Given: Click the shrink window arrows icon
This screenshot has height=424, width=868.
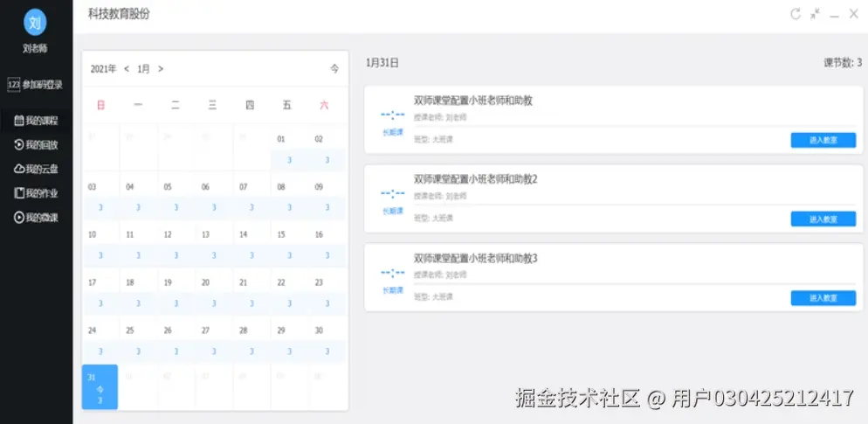Looking at the screenshot, I should pyautogui.click(x=815, y=14).
